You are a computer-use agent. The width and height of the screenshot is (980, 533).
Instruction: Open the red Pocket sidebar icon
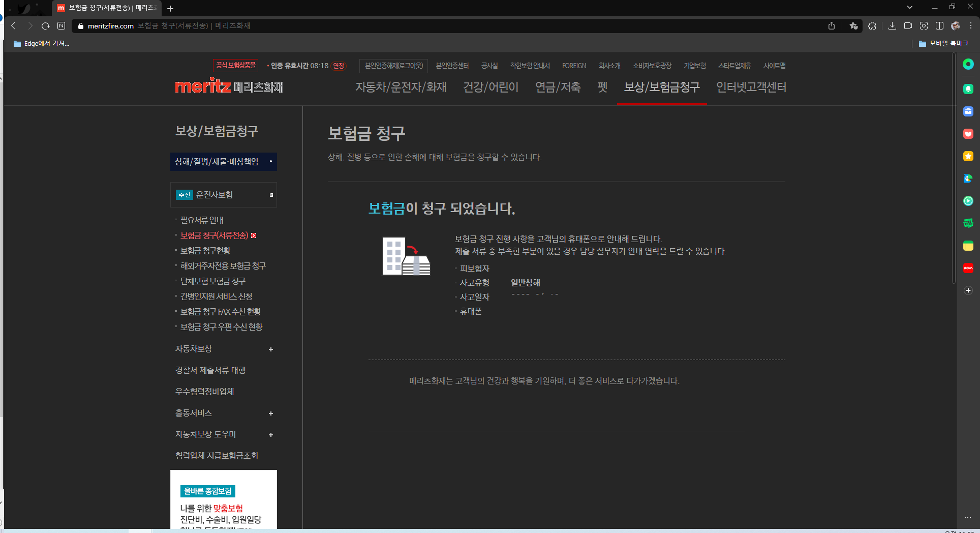tap(968, 134)
